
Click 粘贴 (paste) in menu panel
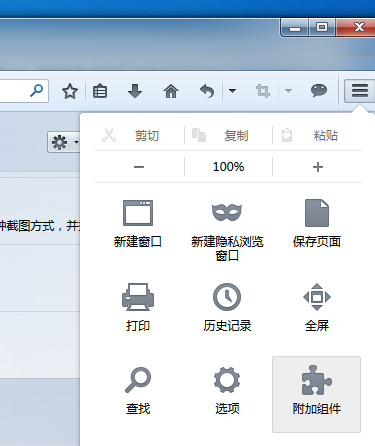(x=317, y=136)
